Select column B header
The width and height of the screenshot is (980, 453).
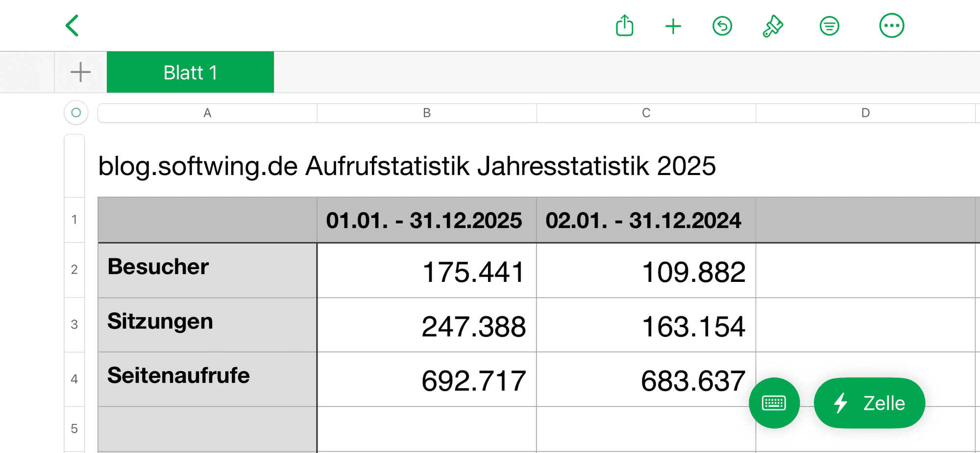pos(426,113)
